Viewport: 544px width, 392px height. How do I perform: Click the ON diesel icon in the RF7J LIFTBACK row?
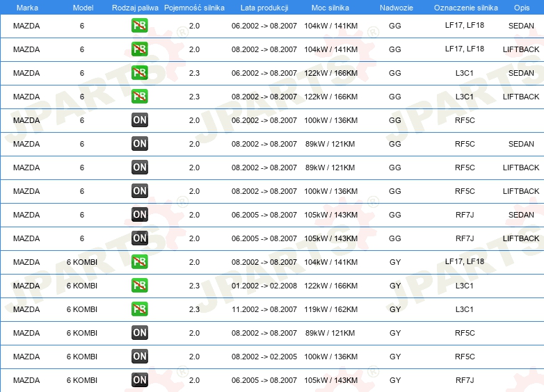point(139,238)
